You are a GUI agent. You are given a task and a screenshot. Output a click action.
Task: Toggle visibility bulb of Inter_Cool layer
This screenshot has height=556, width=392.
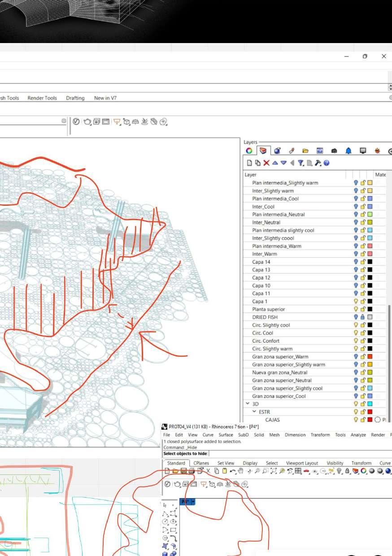point(356,207)
